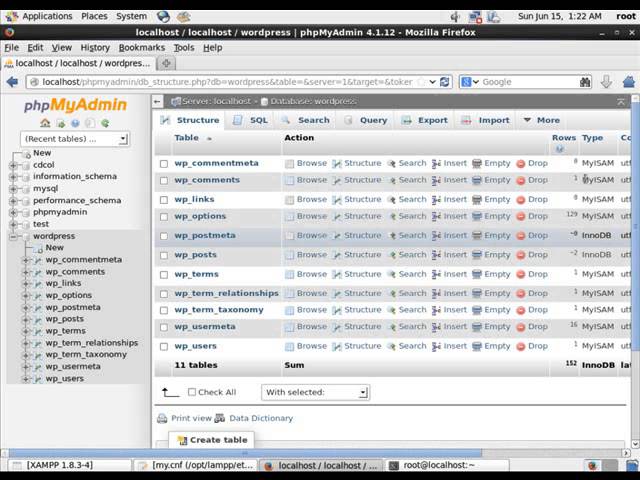Open the Export tab
The width and height of the screenshot is (640, 480).
pyautogui.click(x=425, y=120)
